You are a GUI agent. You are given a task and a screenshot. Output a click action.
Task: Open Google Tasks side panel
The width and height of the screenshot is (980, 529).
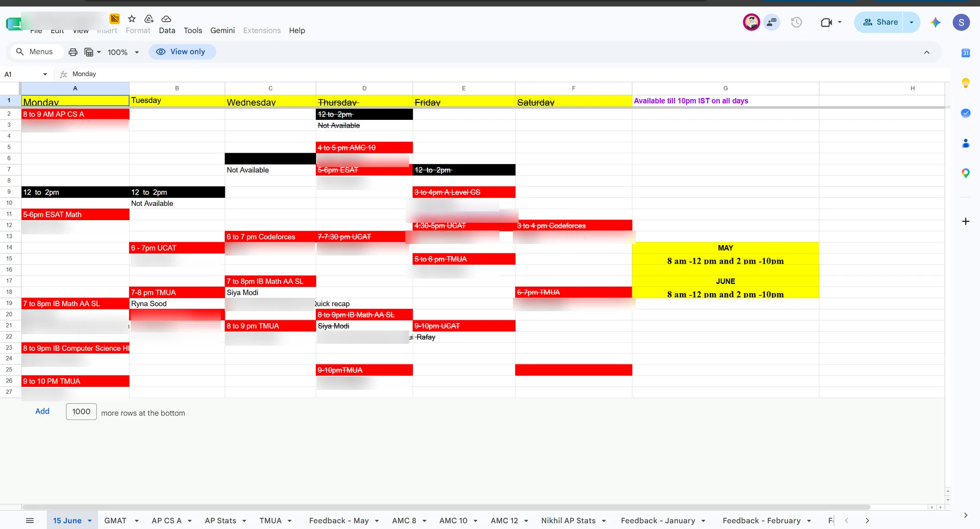(x=965, y=113)
